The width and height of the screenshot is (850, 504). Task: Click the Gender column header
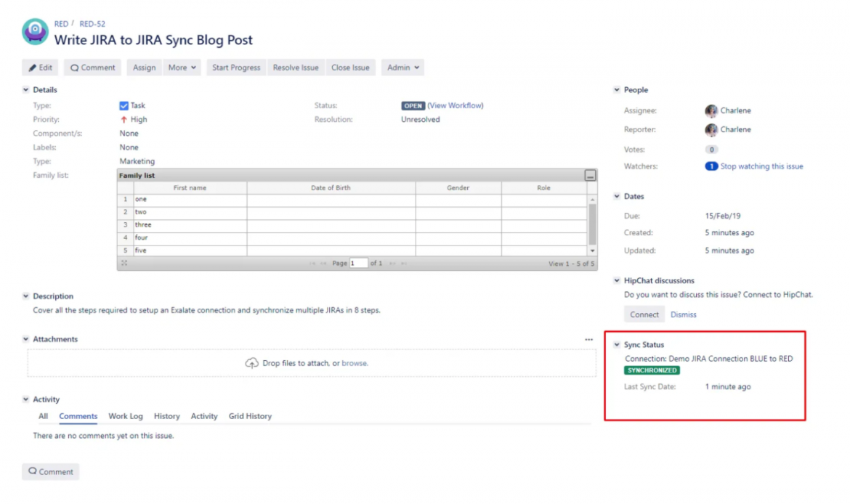[x=458, y=188]
